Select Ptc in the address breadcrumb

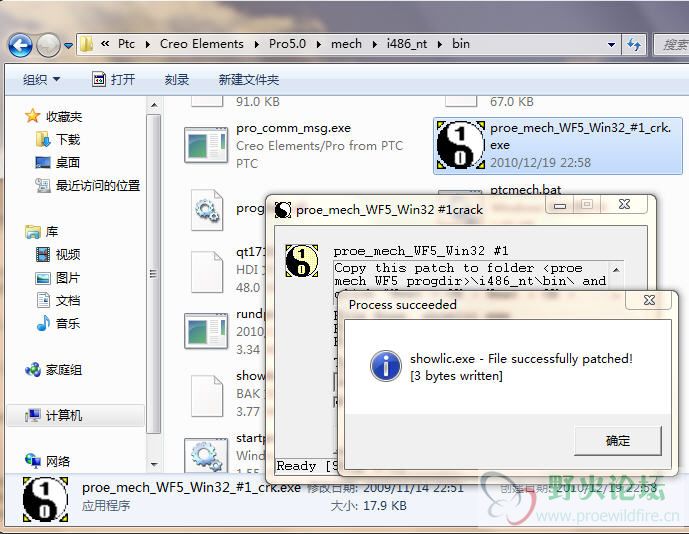point(126,44)
